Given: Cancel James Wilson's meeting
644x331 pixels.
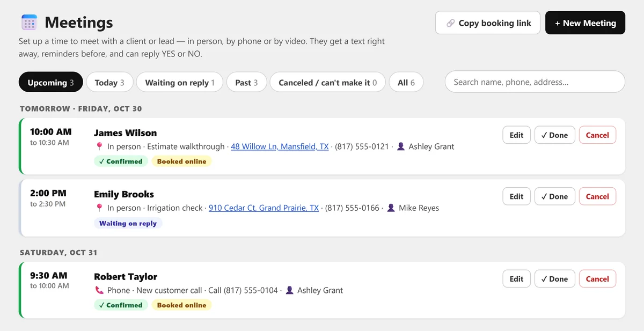Looking at the screenshot, I should (x=597, y=135).
